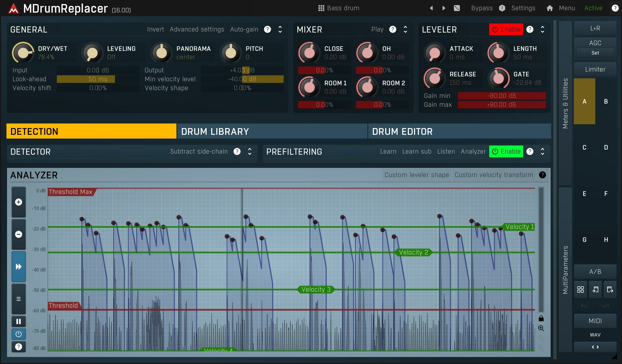Image resolution: width=622 pixels, height=364 pixels.
Task: Toggle the analyzer power icon
Action: pos(19,334)
